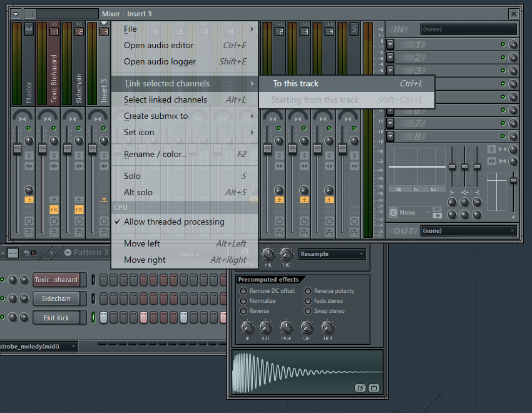Click the Toxic..ohazard channel button
The width and height of the screenshot is (532, 413).
pos(56,280)
